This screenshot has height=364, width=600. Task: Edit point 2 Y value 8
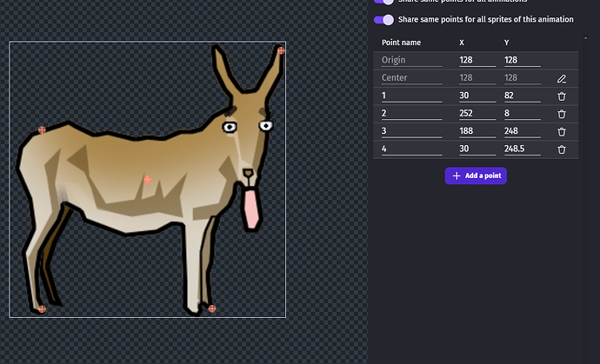[523, 114]
